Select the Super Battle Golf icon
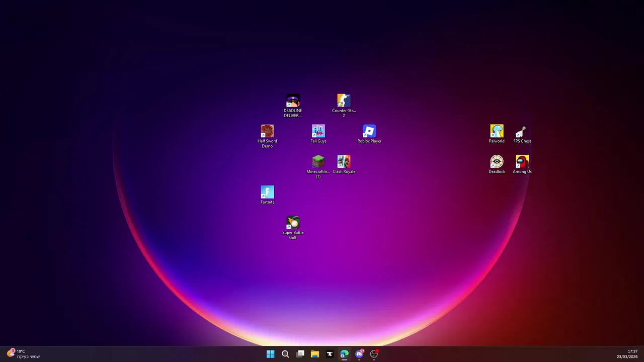 [293, 228]
